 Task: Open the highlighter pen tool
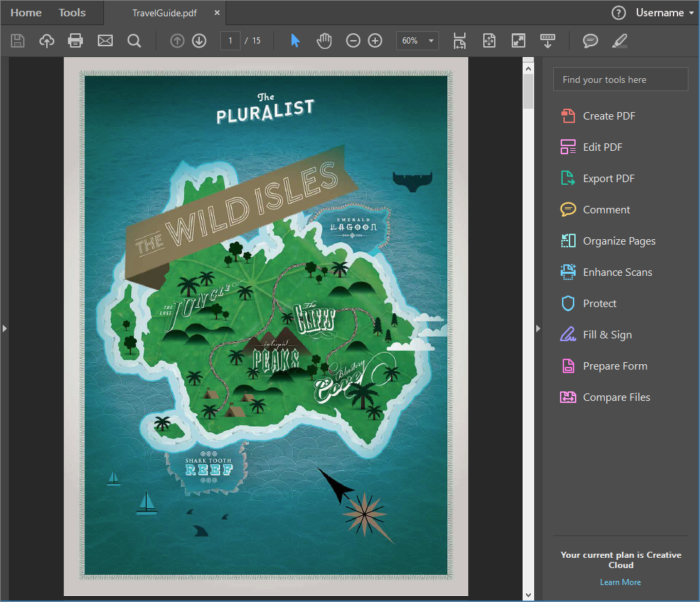click(x=619, y=41)
